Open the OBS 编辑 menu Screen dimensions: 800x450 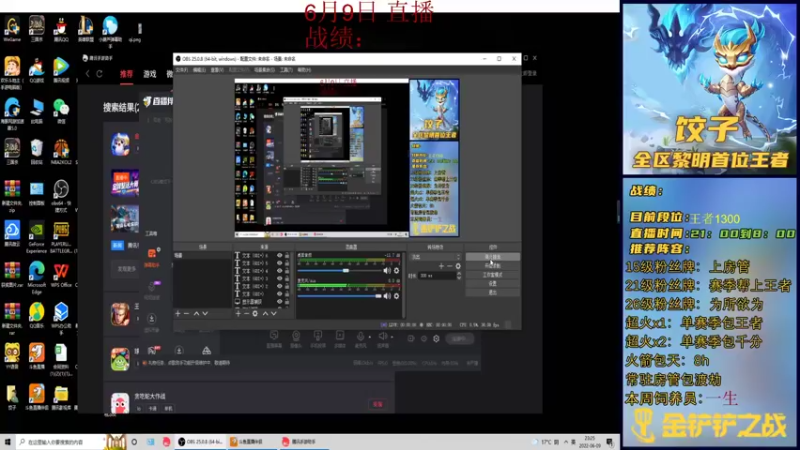click(199, 70)
